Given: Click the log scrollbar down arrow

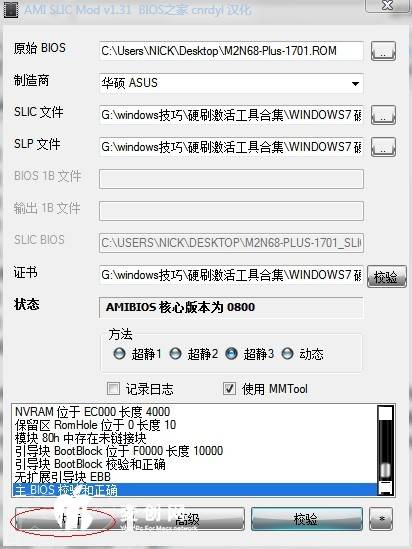Looking at the screenshot, I should (x=385, y=488).
